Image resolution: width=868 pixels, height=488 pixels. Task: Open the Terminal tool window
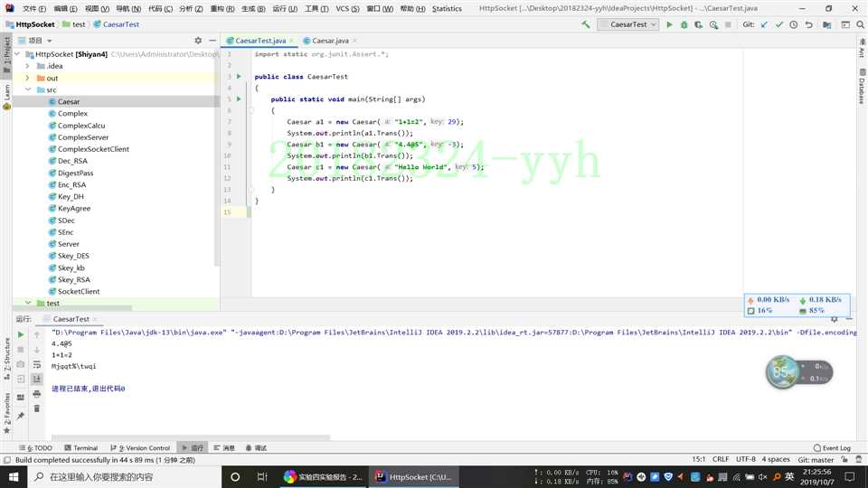80,447
